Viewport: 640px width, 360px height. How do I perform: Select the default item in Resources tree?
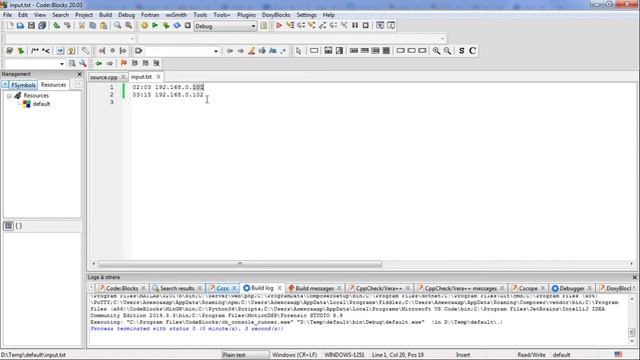click(41, 104)
